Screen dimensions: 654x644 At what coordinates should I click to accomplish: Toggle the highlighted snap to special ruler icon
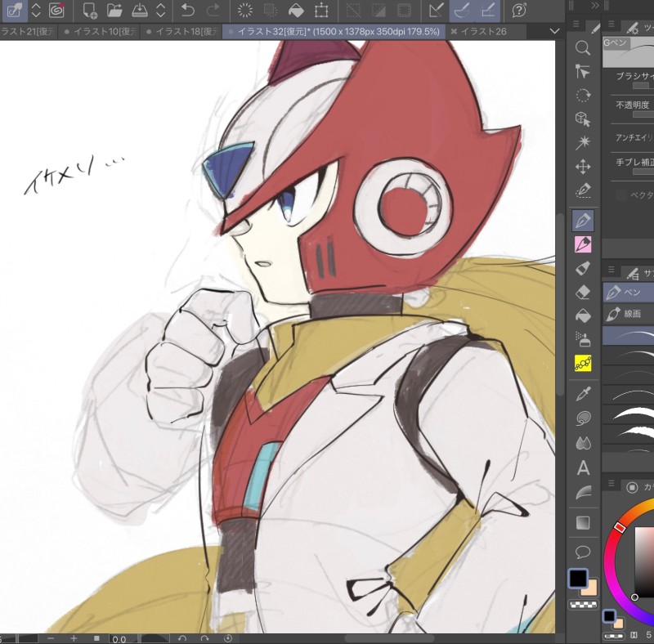point(462,11)
